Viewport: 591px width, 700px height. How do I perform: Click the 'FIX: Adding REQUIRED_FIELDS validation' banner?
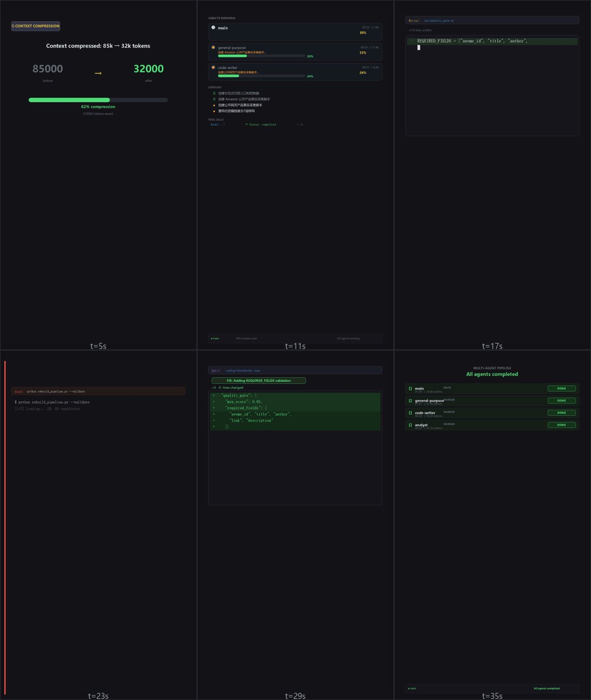[258, 381]
